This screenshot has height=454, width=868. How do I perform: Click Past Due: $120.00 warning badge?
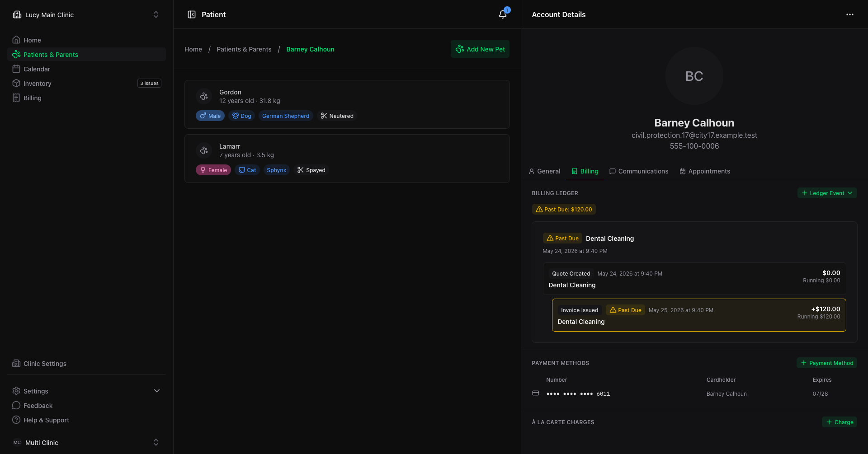[564, 210]
